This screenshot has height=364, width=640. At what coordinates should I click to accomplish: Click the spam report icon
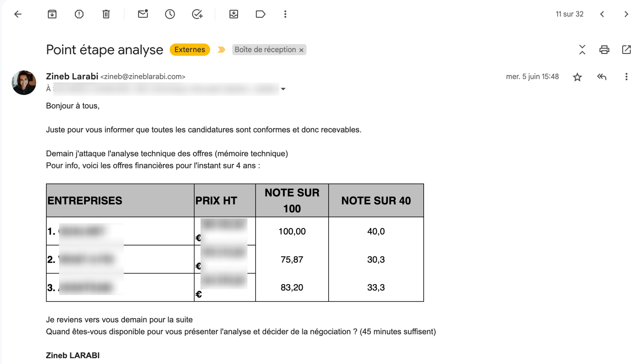[79, 14]
